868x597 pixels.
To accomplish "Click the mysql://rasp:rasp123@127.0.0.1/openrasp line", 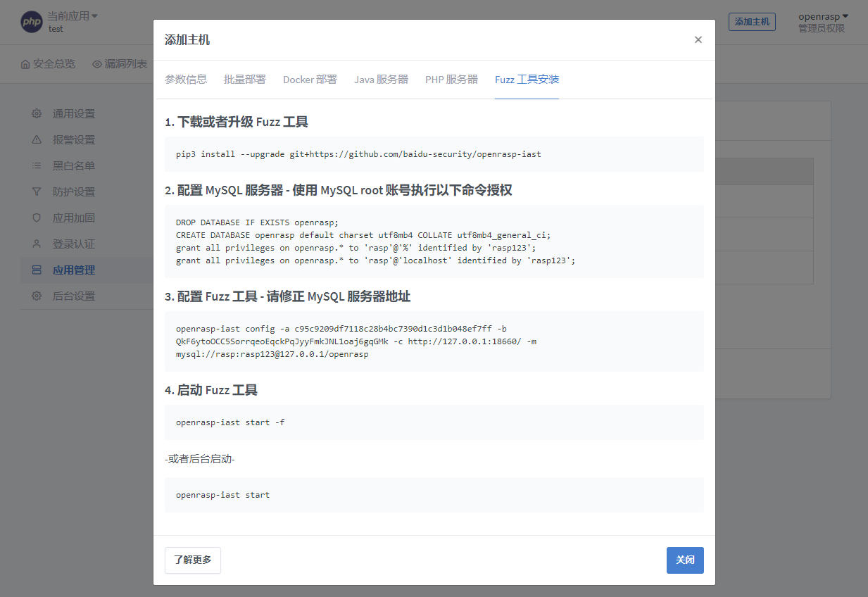I will click(x=272, y=354).
